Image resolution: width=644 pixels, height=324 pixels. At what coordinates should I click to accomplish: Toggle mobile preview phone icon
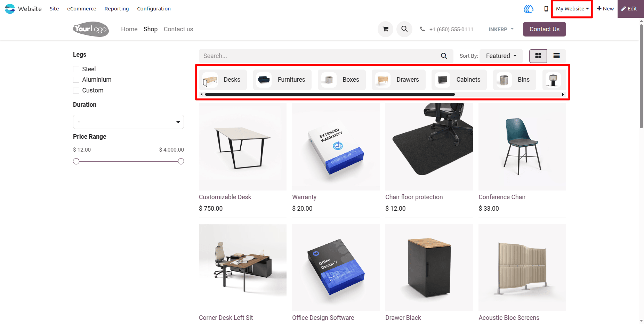tap(546, 9)
